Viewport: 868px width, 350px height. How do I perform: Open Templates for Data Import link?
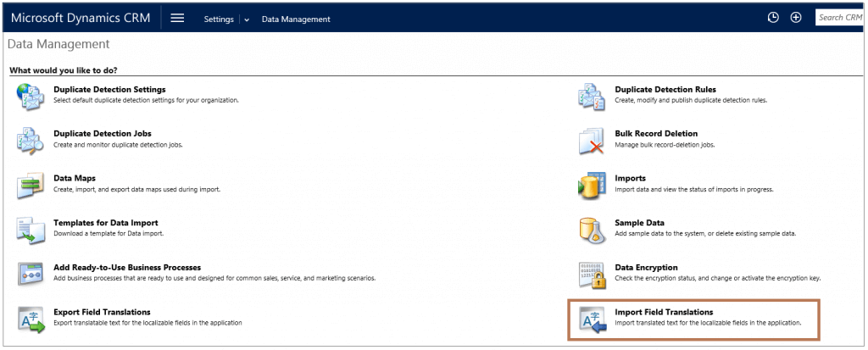[x=106, y=223]
